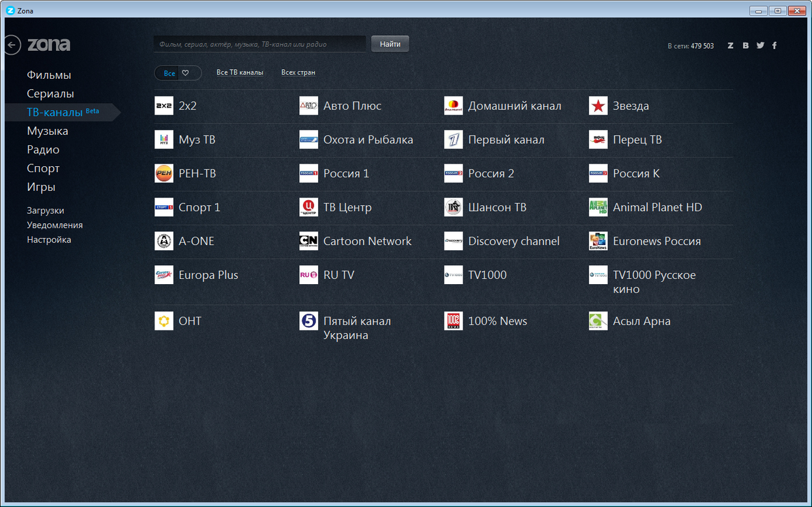This screenshot has width=812, height=507.
Task: Open the A-ONE channel logo
Action: pyautogui.click(x=164, y=241)
